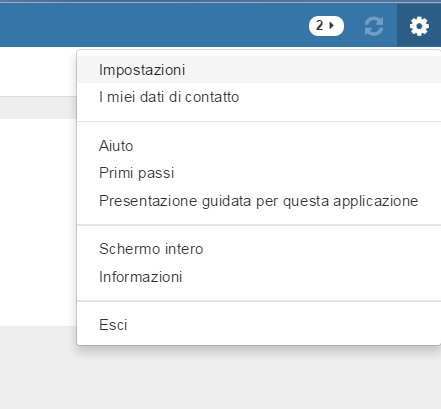Click blank space right of Impostazioni row
The height and width of the screenshot is (409, 441).
coord(312,70)
